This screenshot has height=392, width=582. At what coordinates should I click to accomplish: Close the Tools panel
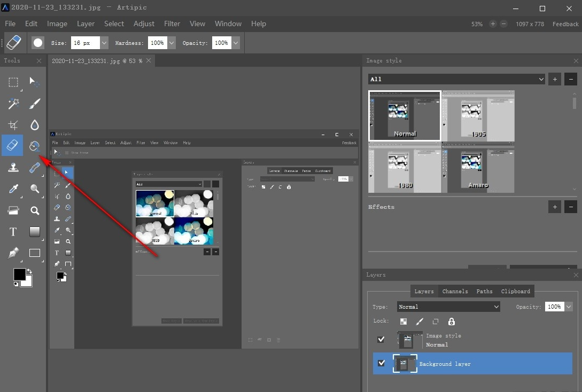pyautogui.click(x=39, y=61)
